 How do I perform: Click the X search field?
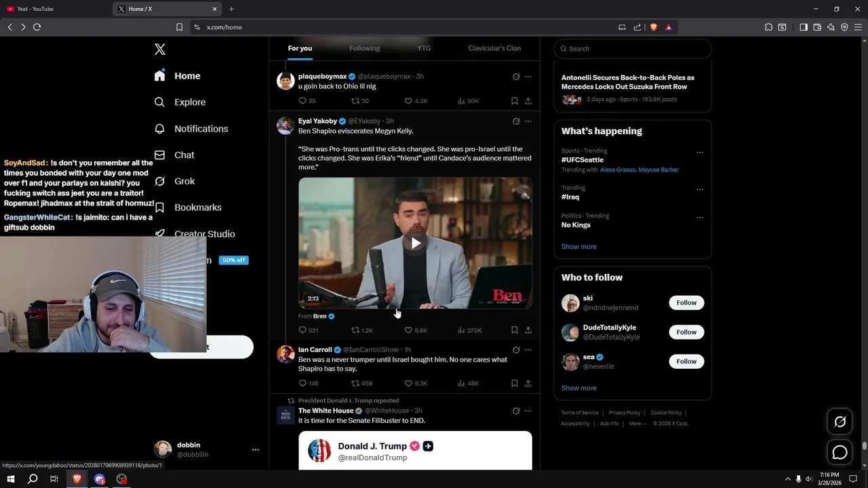[632, 49]
